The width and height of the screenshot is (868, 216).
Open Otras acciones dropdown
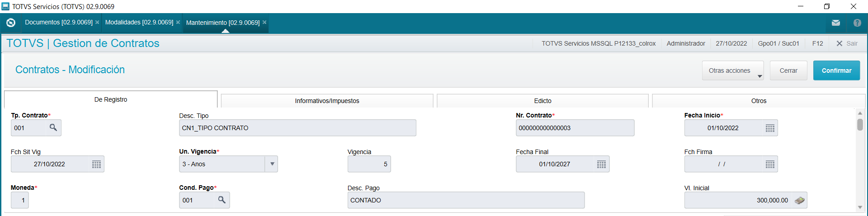click(733, 70)
